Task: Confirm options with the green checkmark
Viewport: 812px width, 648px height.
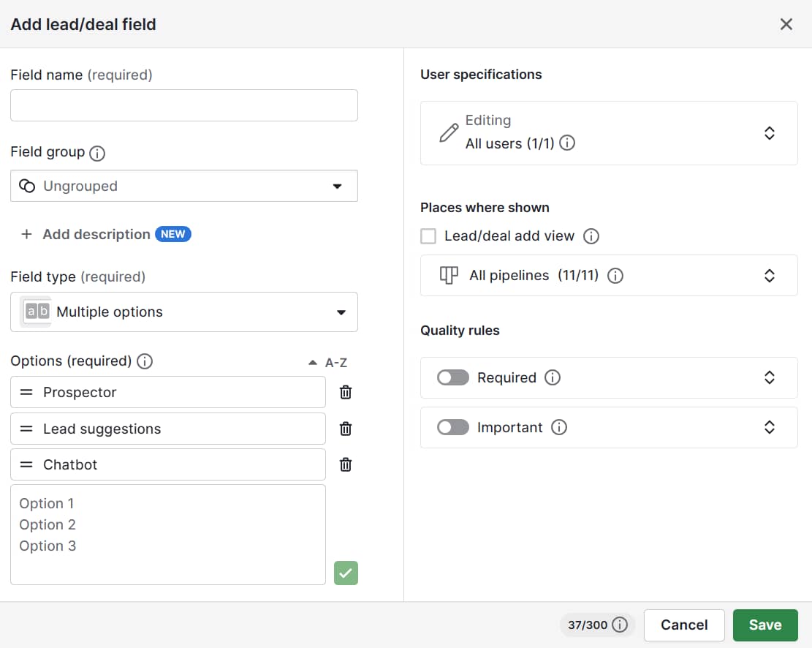Action: tap(345, 573)
